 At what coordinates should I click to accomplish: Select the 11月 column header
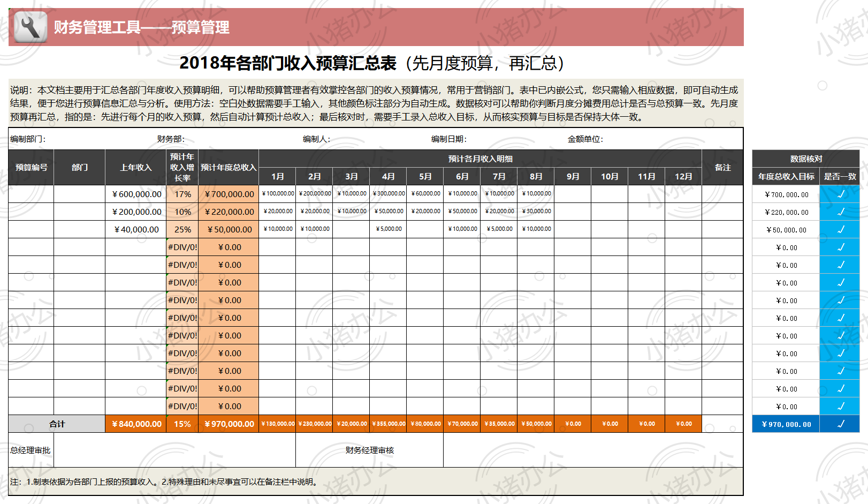click(x=646, y=177)
